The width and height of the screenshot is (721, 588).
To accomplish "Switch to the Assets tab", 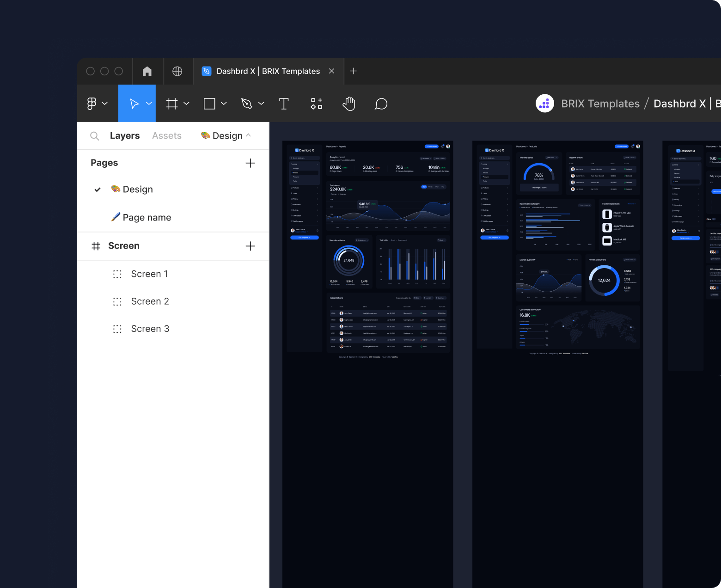I will click(x=167, y=135).
